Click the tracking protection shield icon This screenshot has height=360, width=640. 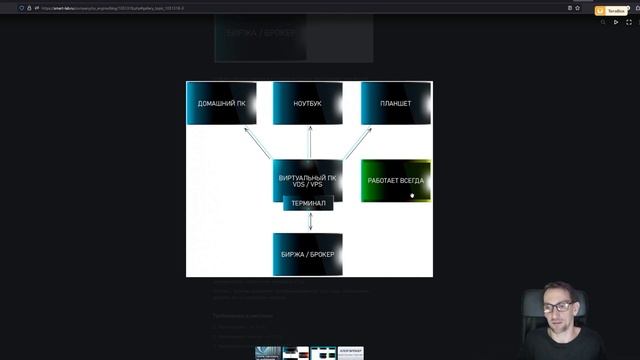click(x=22, y=8)
